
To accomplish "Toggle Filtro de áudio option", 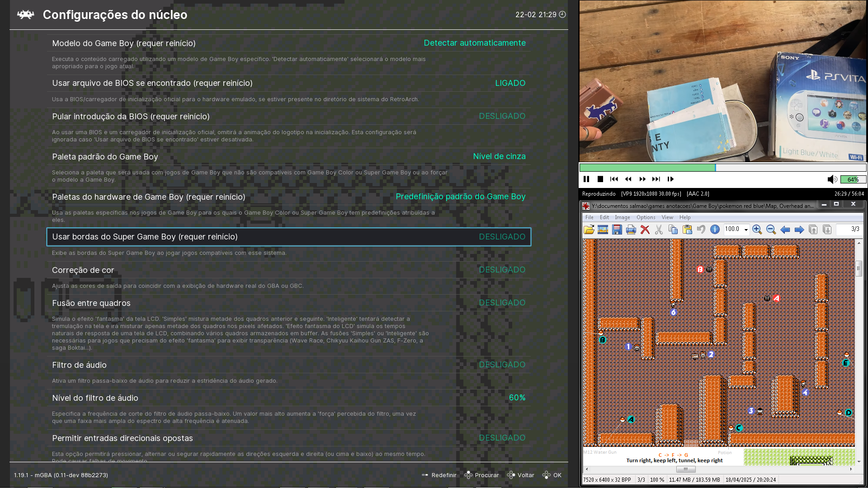I will 288,365.
